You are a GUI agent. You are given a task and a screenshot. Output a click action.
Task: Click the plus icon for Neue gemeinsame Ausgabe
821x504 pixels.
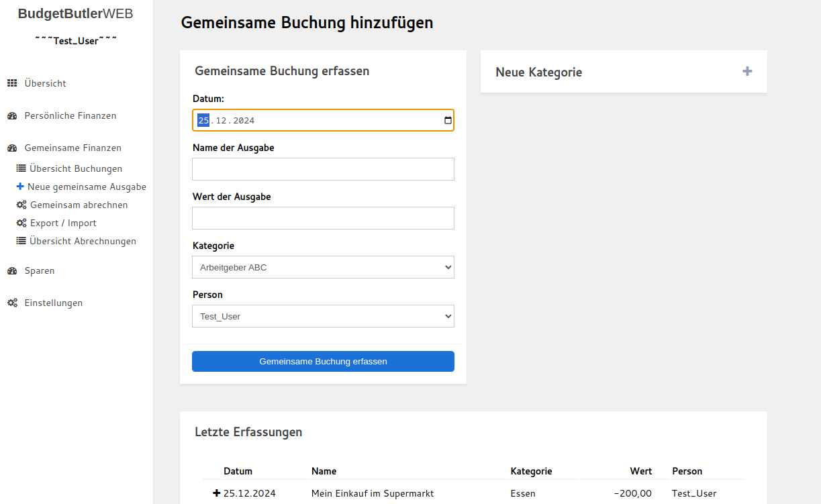[19, 186]
